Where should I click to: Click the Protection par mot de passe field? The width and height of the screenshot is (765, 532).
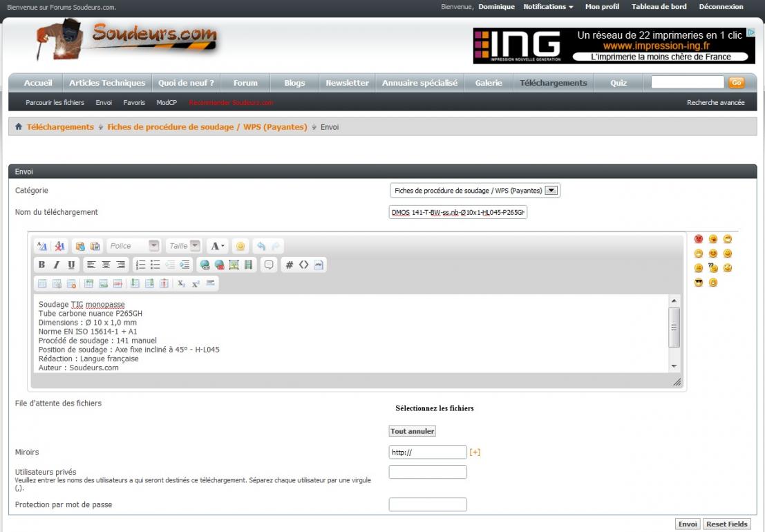pyautogui.click(x=428, y=504)
